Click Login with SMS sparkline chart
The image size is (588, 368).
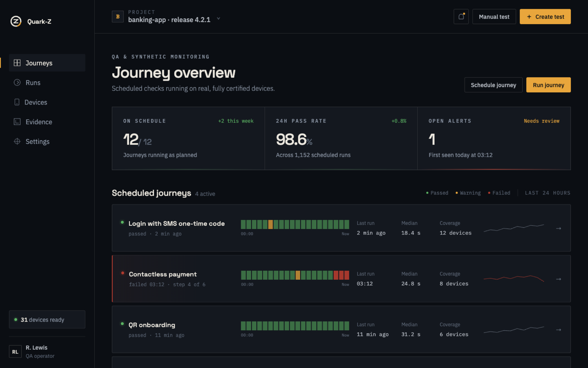tap(514, 228)
